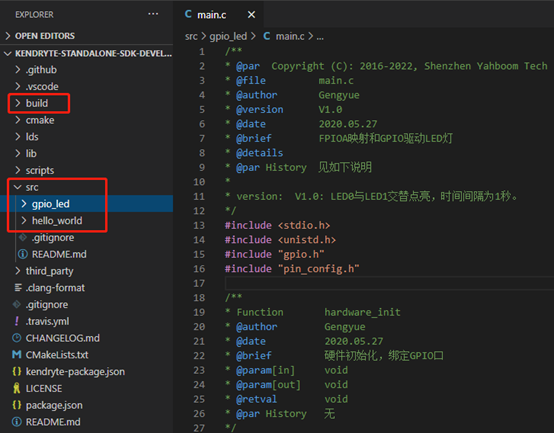Click the package.json braces icon
Image resolution: width=554 pixels, height=433 pixels.
[x=17, y=405]
